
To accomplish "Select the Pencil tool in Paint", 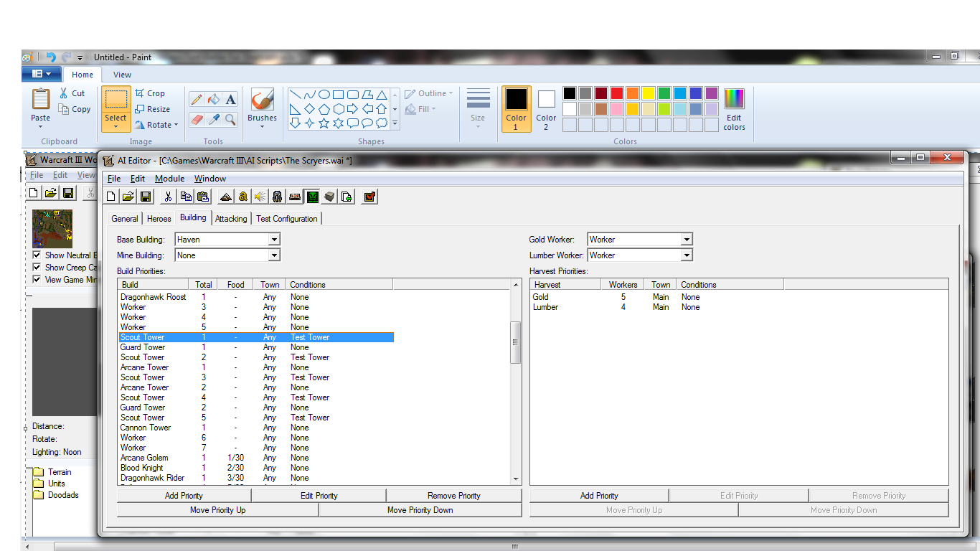I will [197, 100].
